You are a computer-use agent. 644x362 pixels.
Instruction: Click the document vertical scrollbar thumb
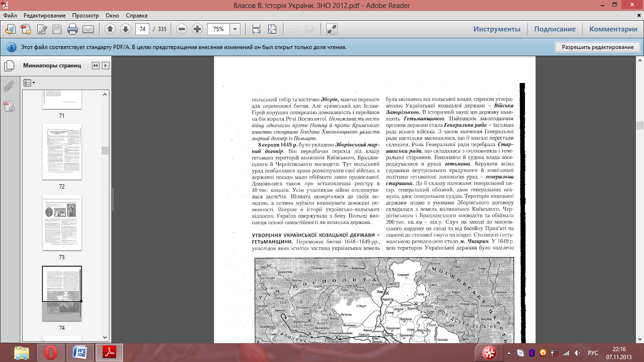(640, 125)
